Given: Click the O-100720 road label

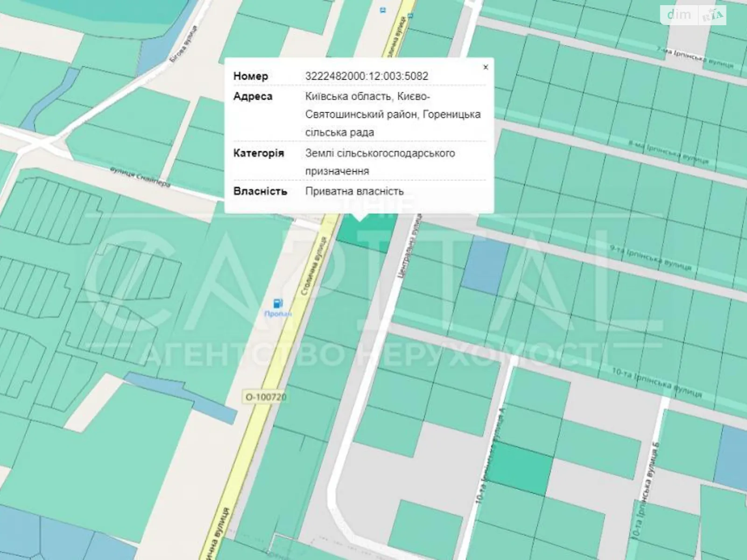Looking at the screenshot, I should 266,397.
